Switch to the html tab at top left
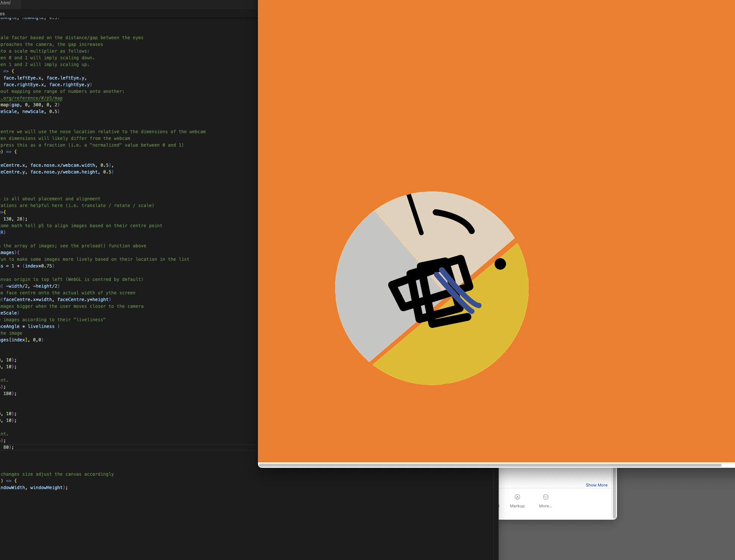 point(6,3)
